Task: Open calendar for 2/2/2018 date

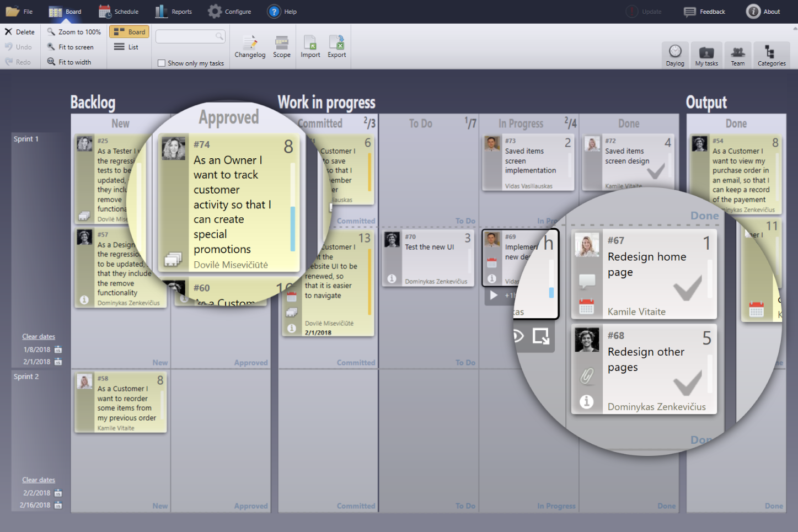Action: 58,493
